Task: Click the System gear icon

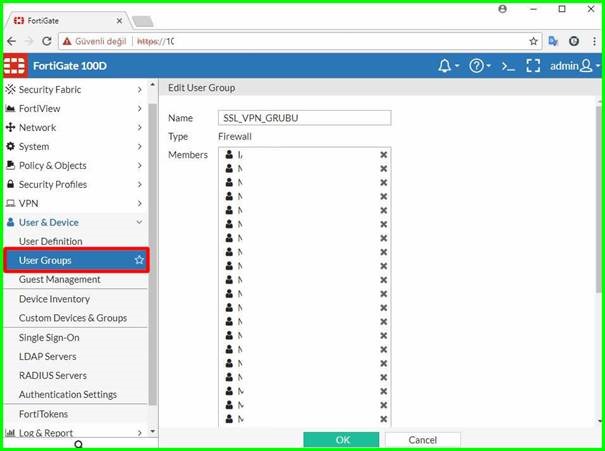Action: pyautogui.click(x=10, y=146)
